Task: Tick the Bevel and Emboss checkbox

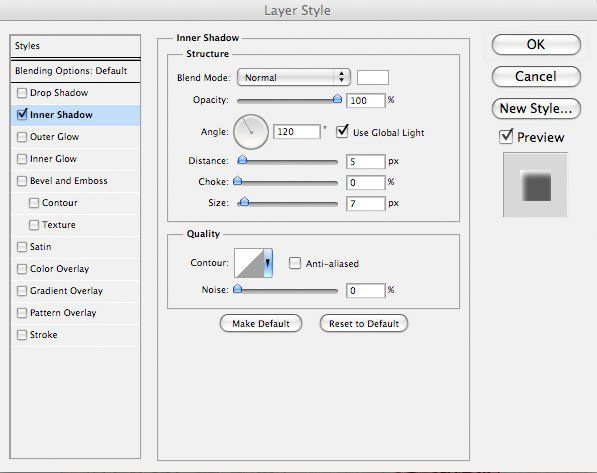Action: tap(22, 181)
